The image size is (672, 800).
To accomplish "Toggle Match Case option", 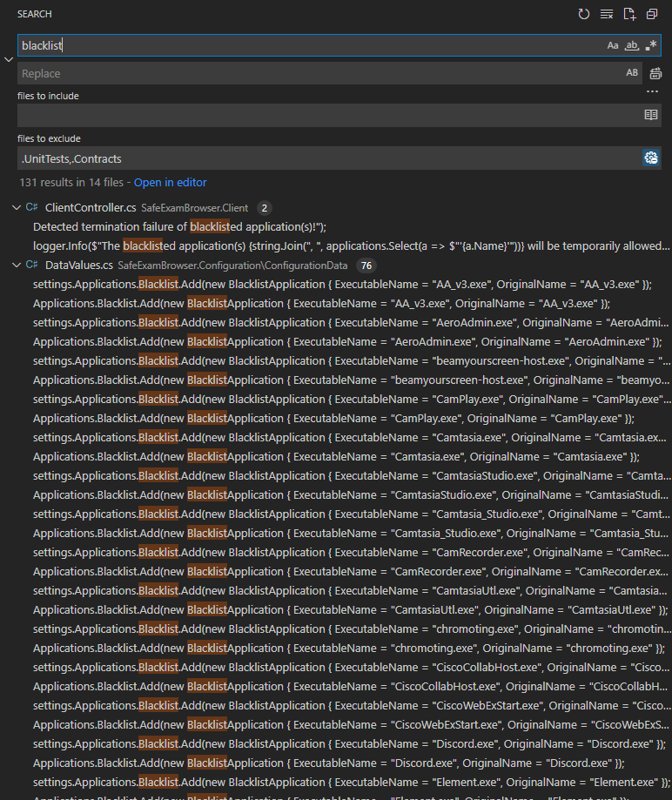I will click(613, 45).
